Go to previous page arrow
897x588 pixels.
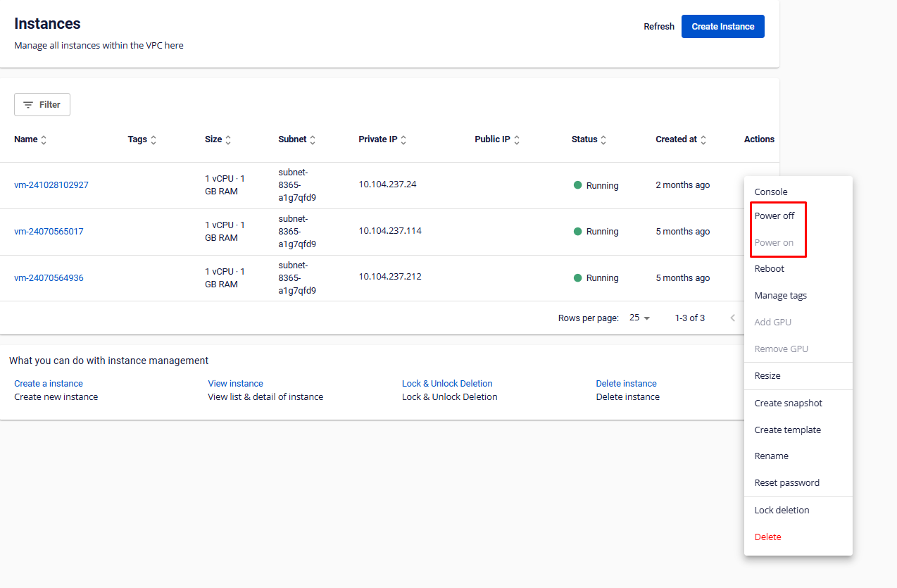tap(732, 318)
